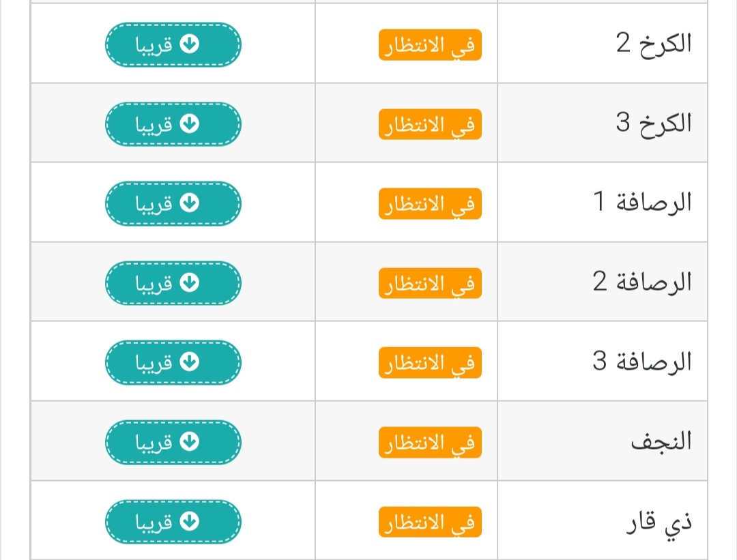Click the قريبا button for الكرخ 2

[x=173, y=44]
